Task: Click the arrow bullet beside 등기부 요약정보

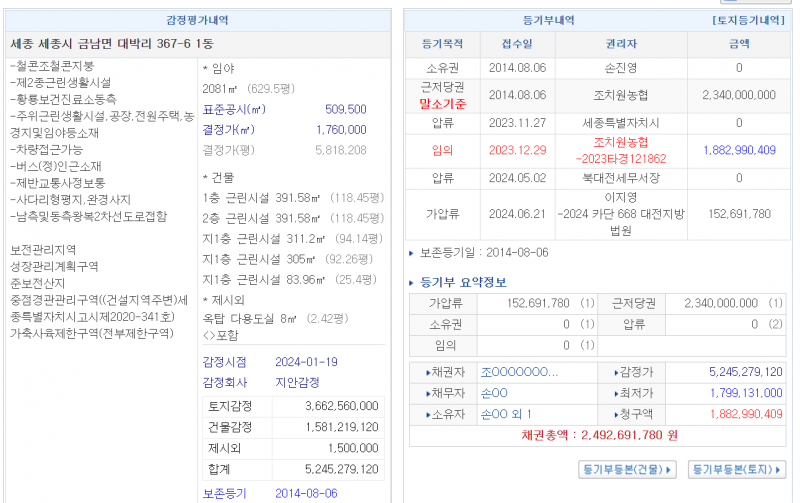Action: click(412, 282)
